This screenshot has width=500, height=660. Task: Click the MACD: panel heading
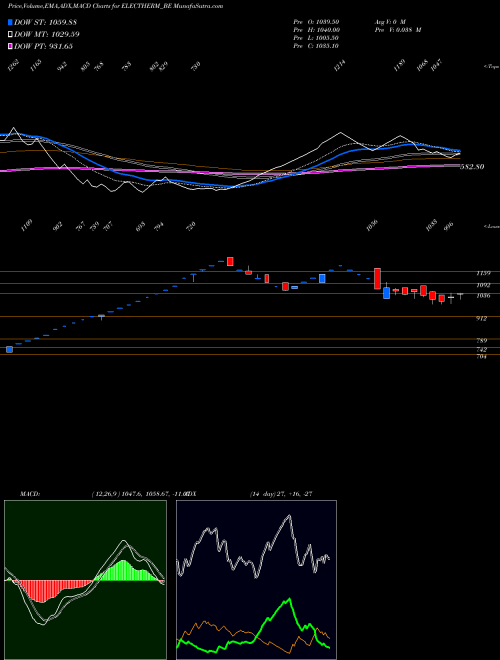click(x=29, y=494)
